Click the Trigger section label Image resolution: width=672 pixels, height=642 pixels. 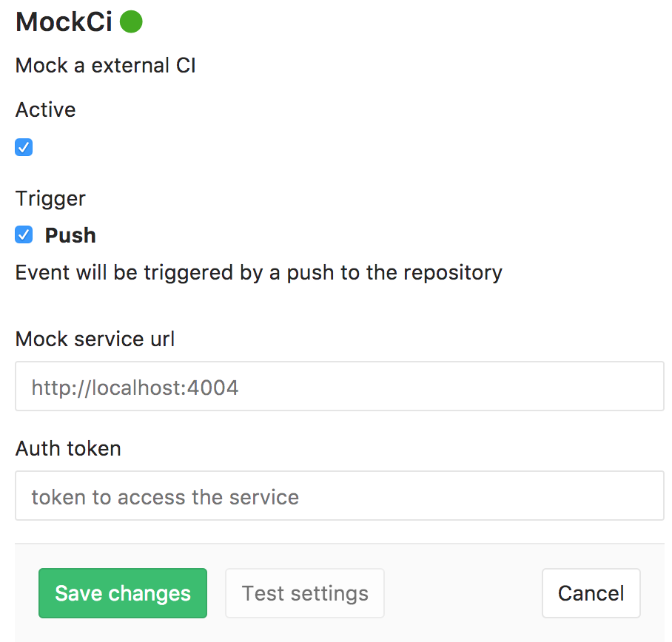click(x=50, y=198)
